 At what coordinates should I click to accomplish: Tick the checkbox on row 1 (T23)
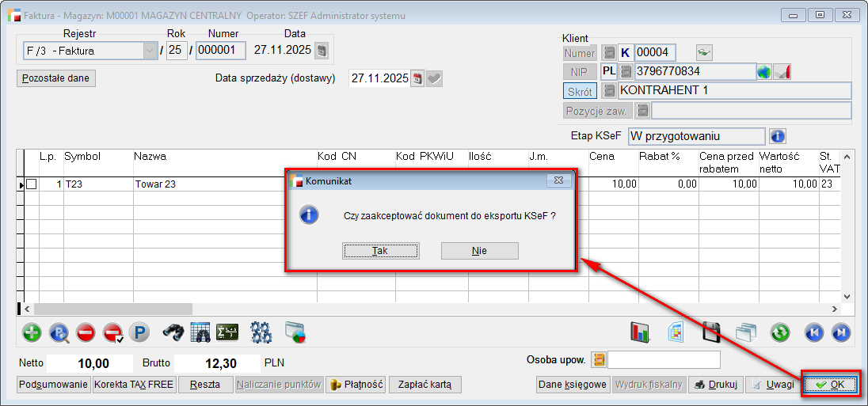(x=31, y=184)
